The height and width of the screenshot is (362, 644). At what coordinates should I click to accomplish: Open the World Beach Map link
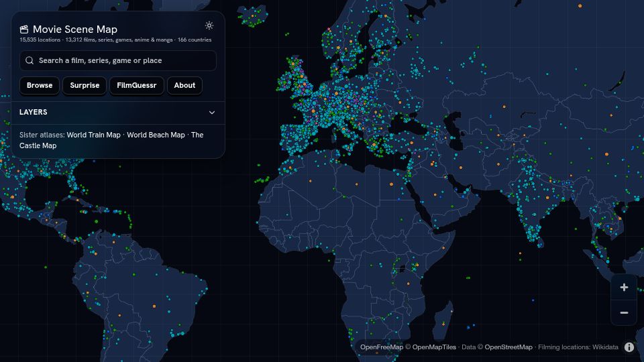point(156,135)
